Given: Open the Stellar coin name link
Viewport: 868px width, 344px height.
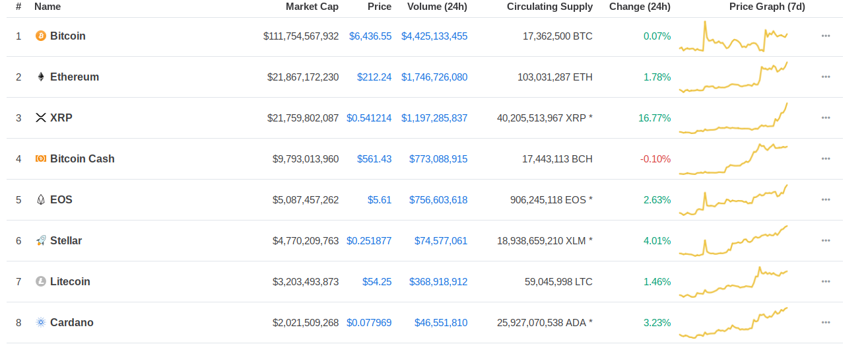Looking at the screenshot, I should coord(66,240).
